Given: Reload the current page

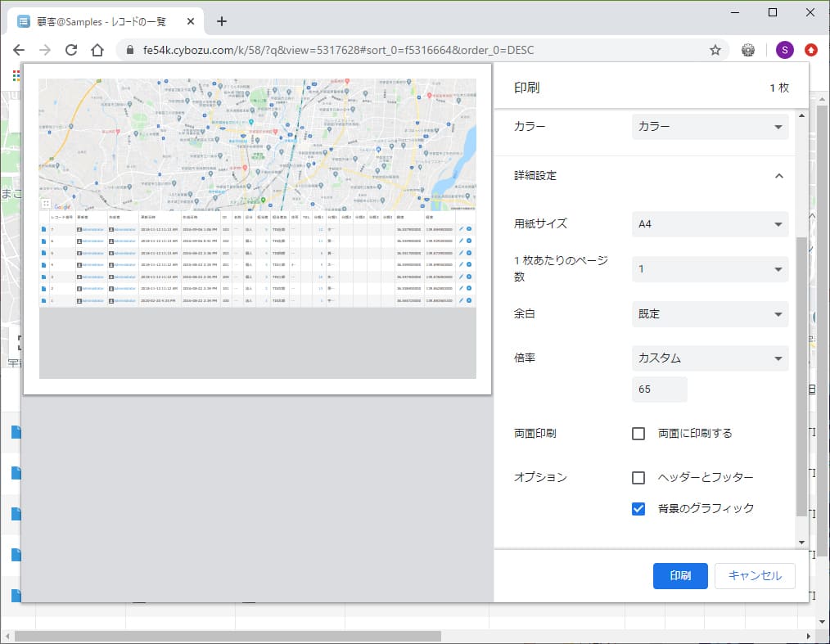Looking at the screenshot, I should 70,49.
